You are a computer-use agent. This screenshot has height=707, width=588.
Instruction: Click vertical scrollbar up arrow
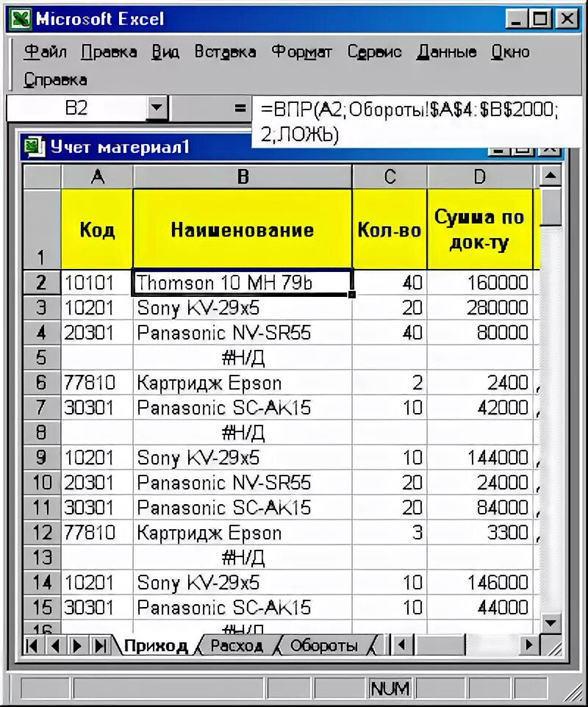click(550, 176)
